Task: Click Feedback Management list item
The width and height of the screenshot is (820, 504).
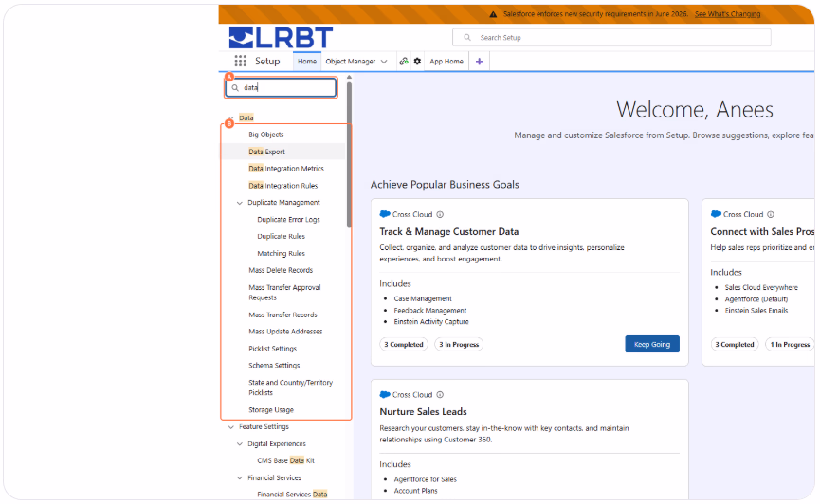Action: (x=429, y=311)
